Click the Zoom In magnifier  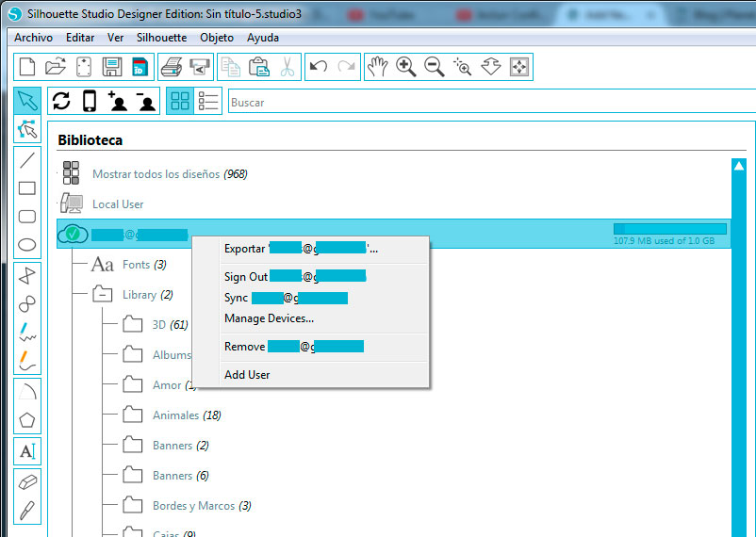pos(406,67)
